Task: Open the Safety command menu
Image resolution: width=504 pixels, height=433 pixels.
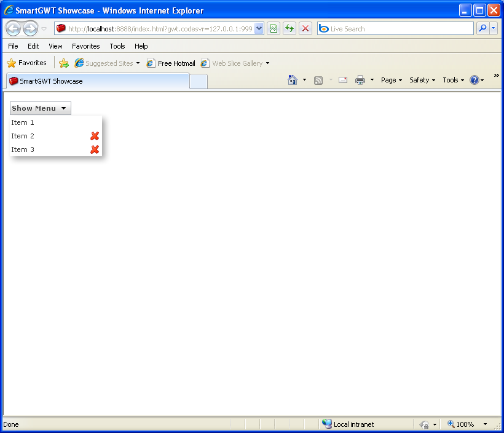Action: [422, 80]
